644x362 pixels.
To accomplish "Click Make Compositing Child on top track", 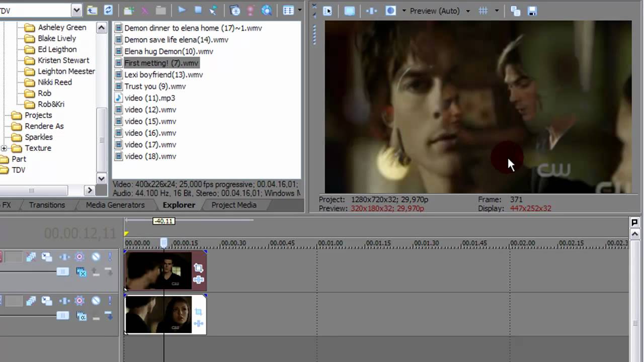I will point(108,271).
